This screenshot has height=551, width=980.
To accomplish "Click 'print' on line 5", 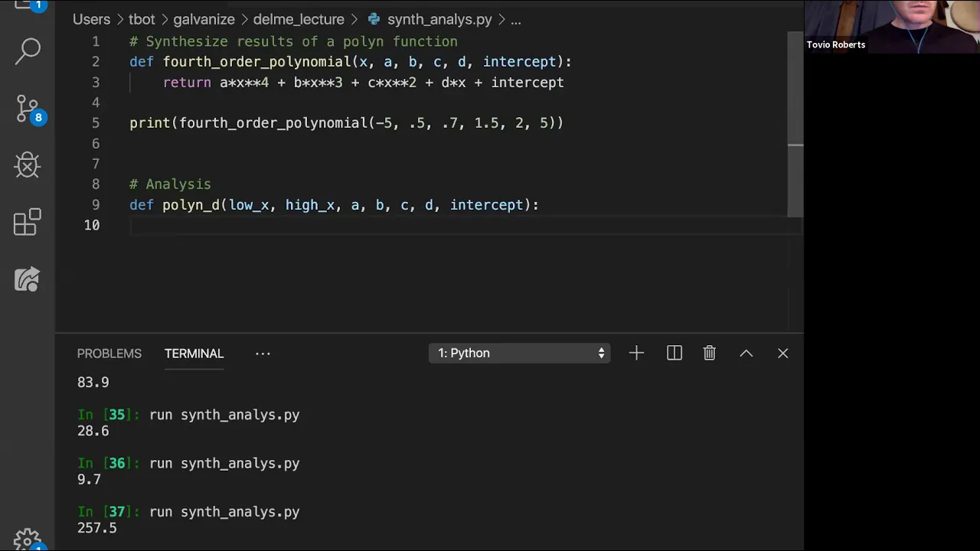I will (150, 123).
